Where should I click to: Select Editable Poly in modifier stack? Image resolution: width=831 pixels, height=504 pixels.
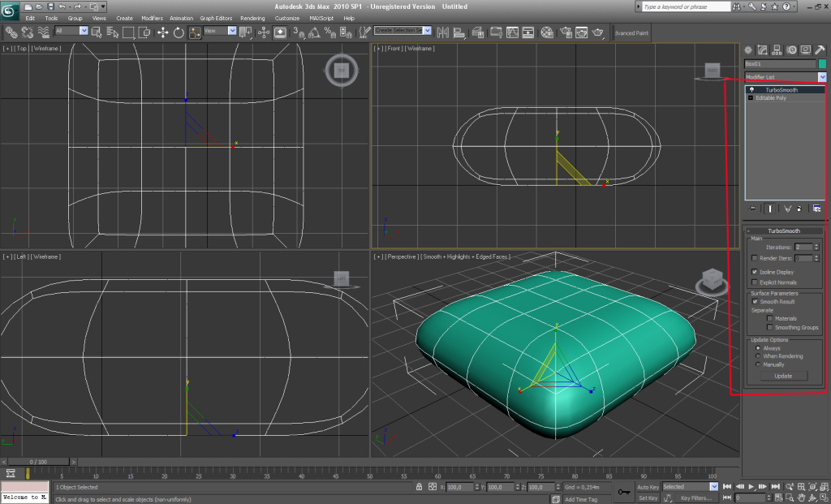click(771, 97)
